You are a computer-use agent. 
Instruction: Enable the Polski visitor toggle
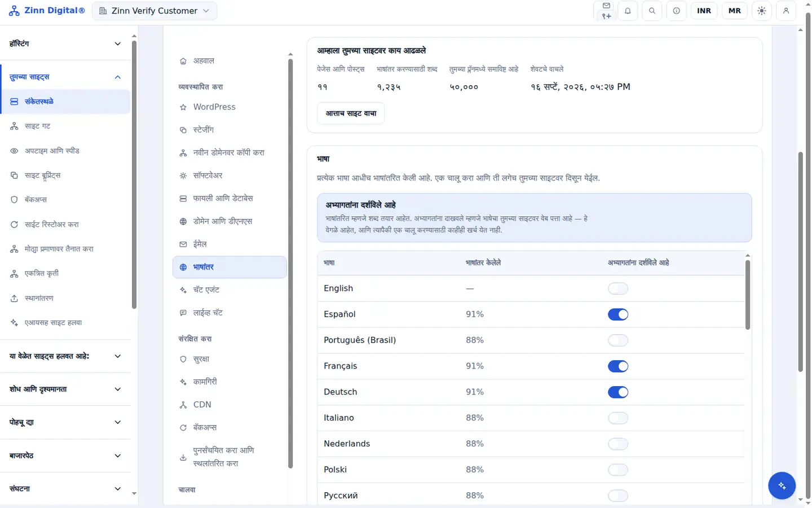click(618, 470)
